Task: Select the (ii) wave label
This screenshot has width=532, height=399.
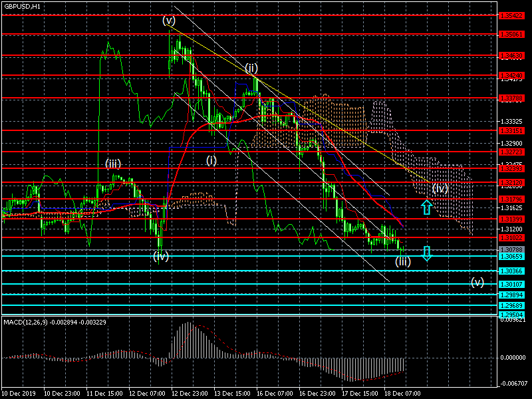Action: (x=251, y=68)
